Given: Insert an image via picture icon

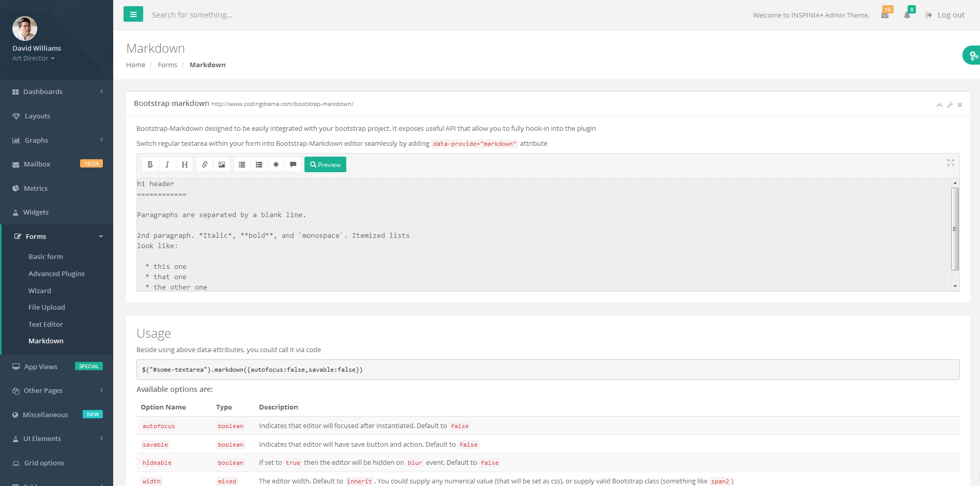Looking at the screenshot, I should click(x=222, y=164).
